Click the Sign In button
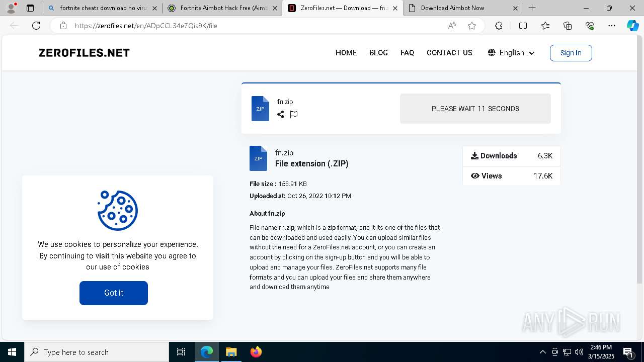This screenshot has width=644, height=362. [571, 53]
